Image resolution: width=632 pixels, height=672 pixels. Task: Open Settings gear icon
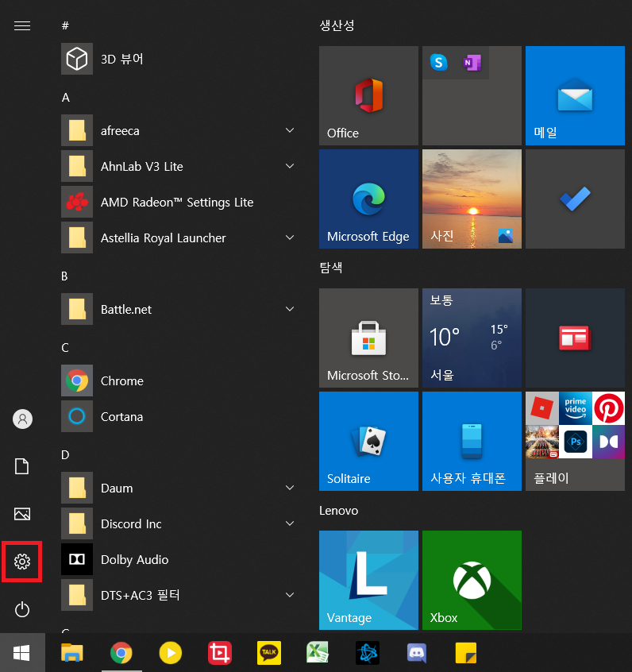[22, 562]
